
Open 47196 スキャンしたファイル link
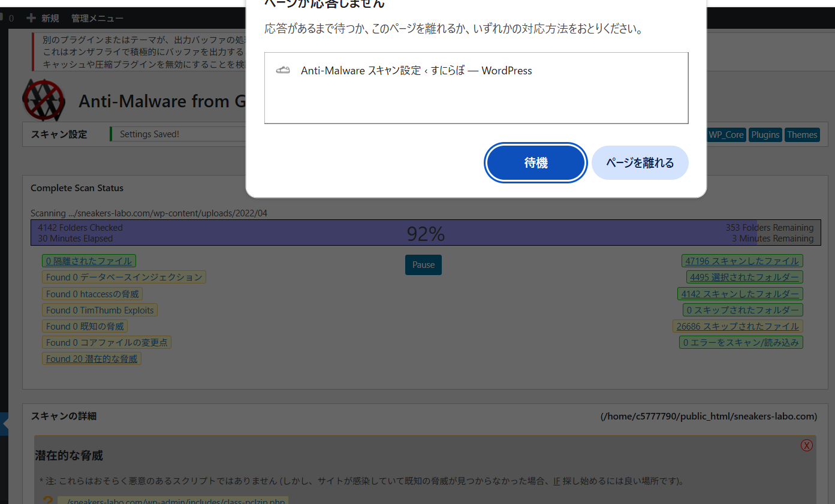(x=742, y=261)
